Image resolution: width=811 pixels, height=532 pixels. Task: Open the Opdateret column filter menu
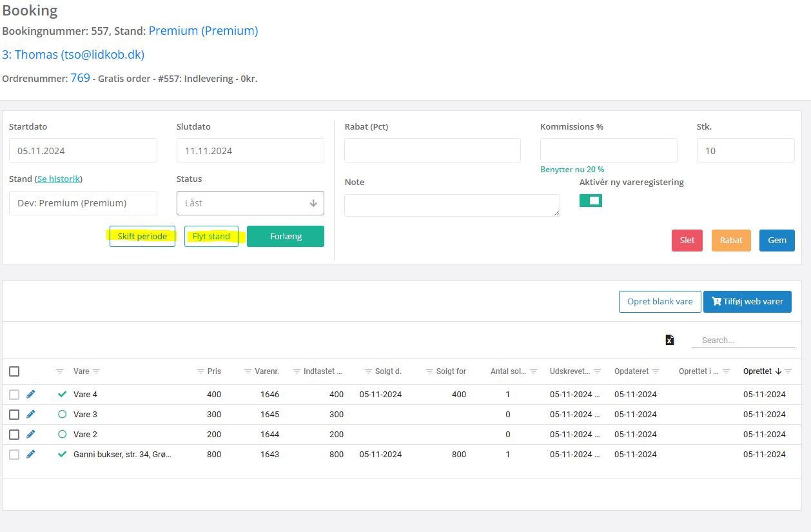click(656, 371)
